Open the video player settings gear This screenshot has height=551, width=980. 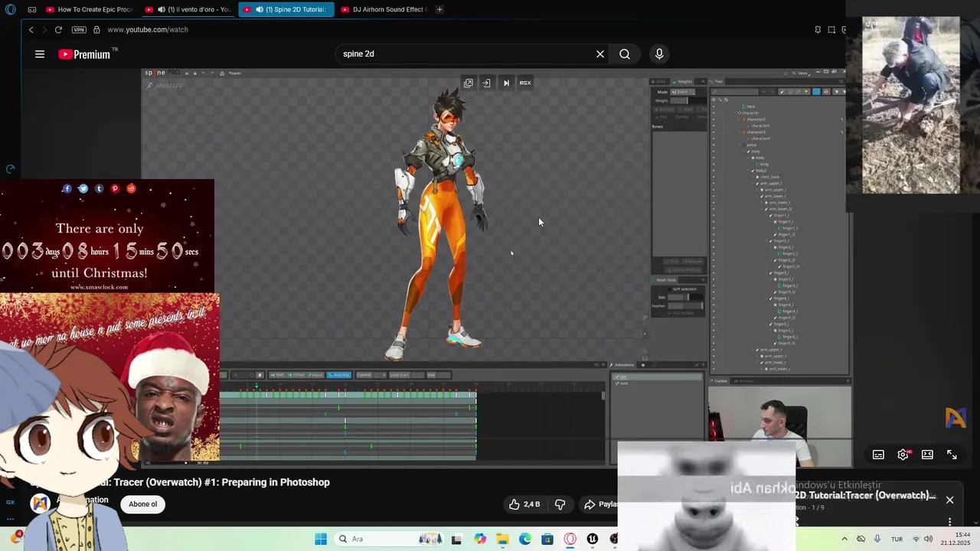coord(903,455)
